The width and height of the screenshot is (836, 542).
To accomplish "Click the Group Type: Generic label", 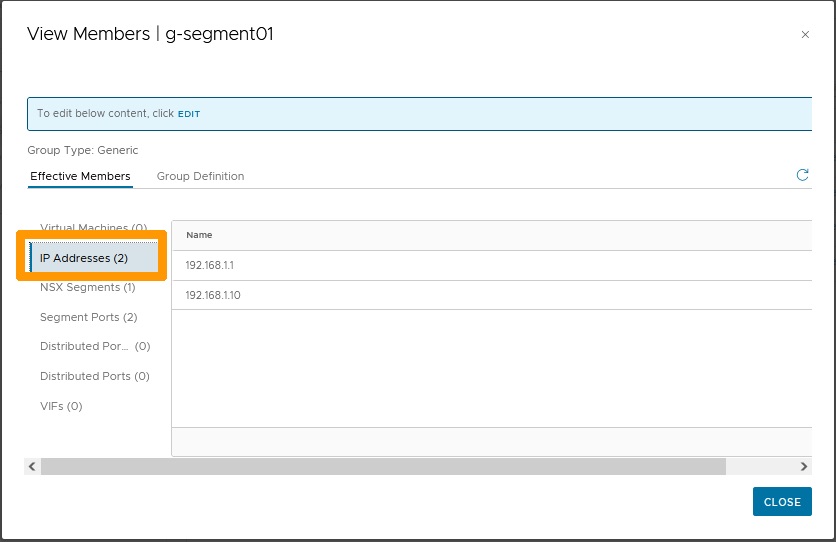I will coord(83,150).
